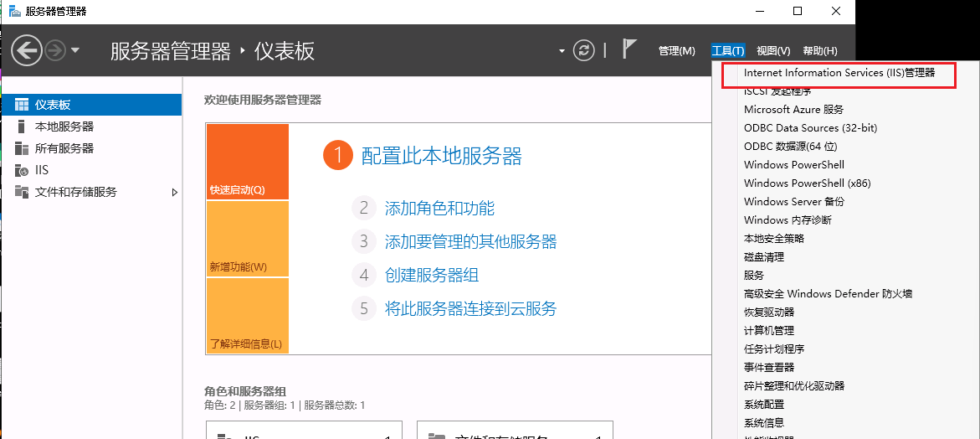The width and height of the screenshot is (980, 439).
Task: Expand dropdown arrow left of refresh icon
Action: [x=562, y=50]
